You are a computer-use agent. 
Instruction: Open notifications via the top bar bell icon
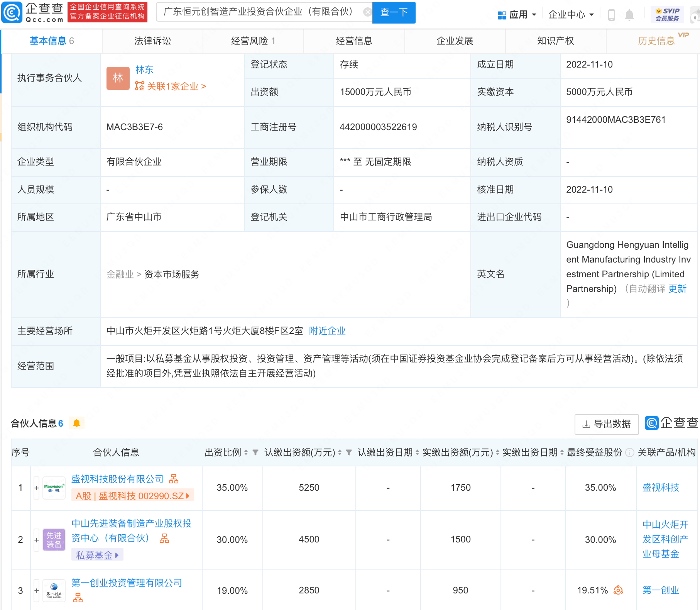[x=629, y=14]
